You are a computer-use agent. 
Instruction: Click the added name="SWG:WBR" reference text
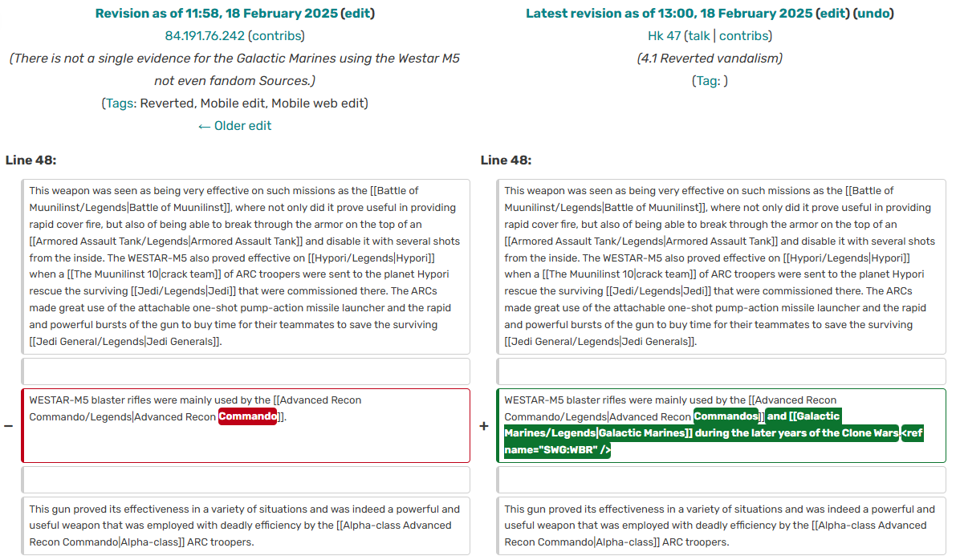[x=556, y=450]
